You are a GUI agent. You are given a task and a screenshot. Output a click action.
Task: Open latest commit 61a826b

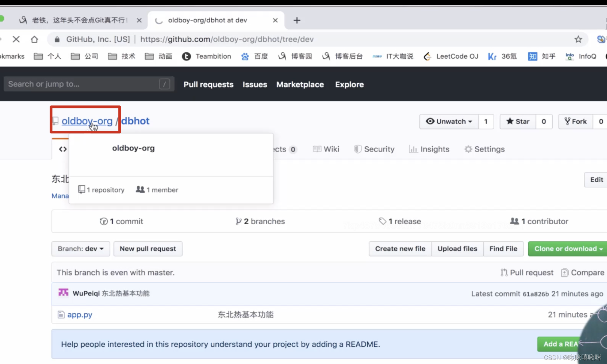pyautogui.click(x=536, y=294)
